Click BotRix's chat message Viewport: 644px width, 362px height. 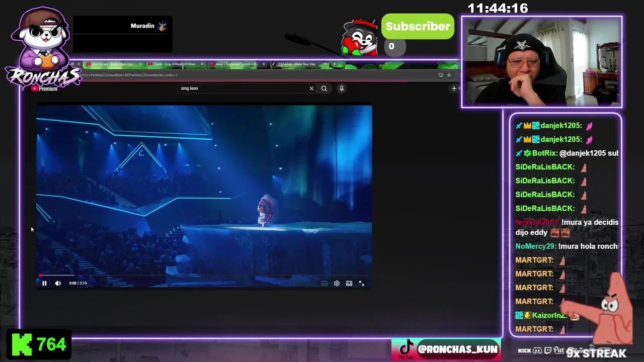567,153
